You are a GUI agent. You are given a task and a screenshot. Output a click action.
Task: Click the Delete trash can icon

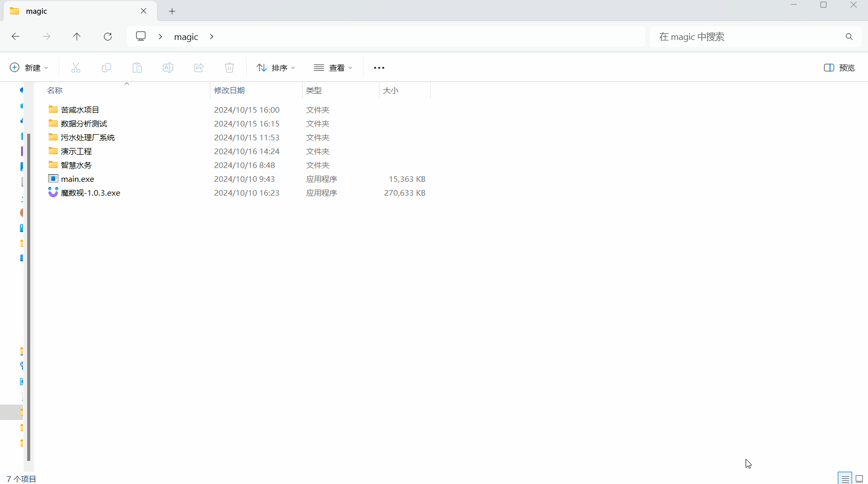(229, 68)
